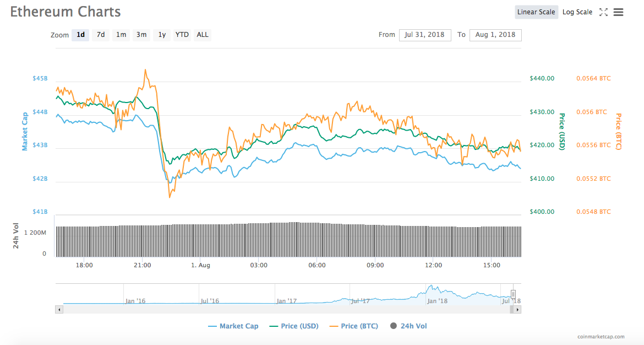The image size is (644, 345).
Task: Click the $440.00 USD axis label
Action: click(542, 79)
